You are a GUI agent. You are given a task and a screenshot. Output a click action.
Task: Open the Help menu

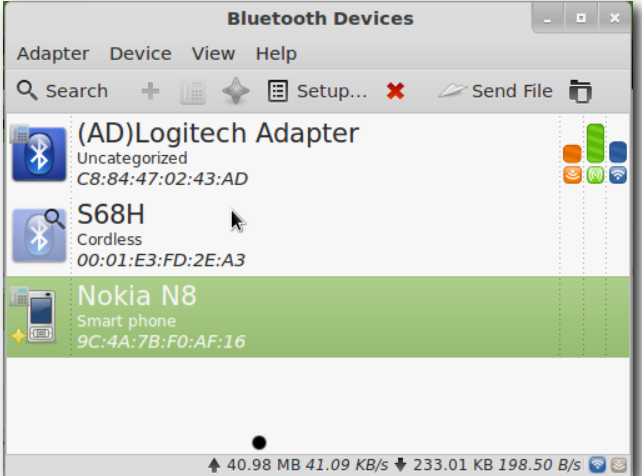(x=276, y=54)
